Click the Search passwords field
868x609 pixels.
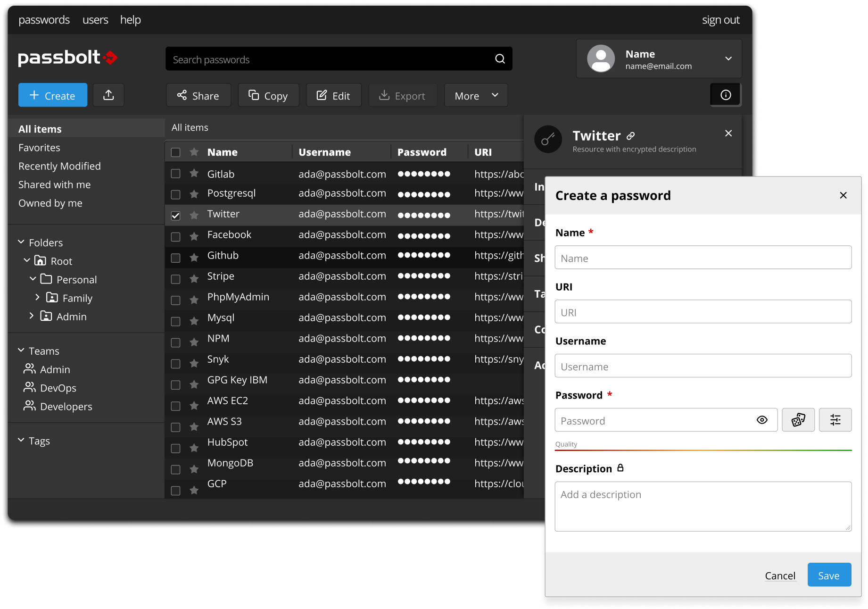point(339,59)
